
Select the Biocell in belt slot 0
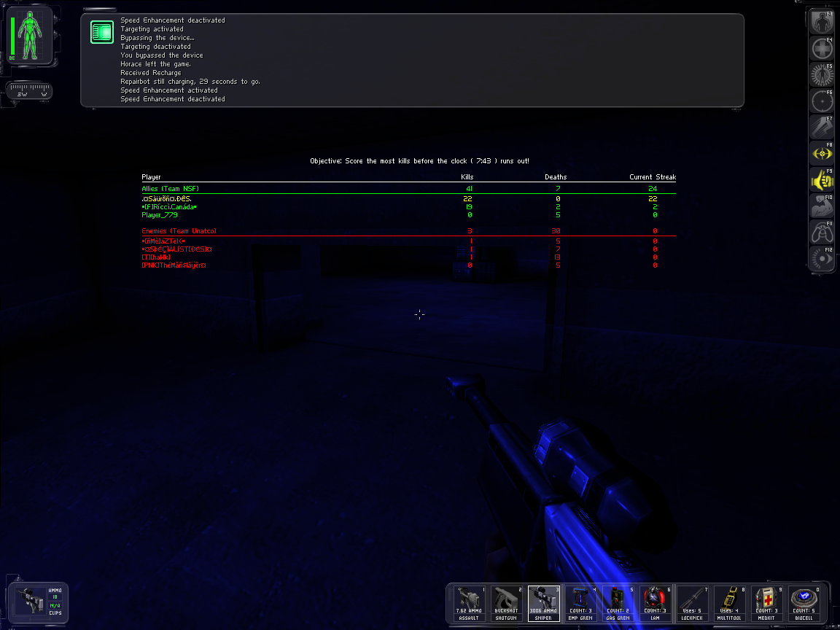coord(804,603)
